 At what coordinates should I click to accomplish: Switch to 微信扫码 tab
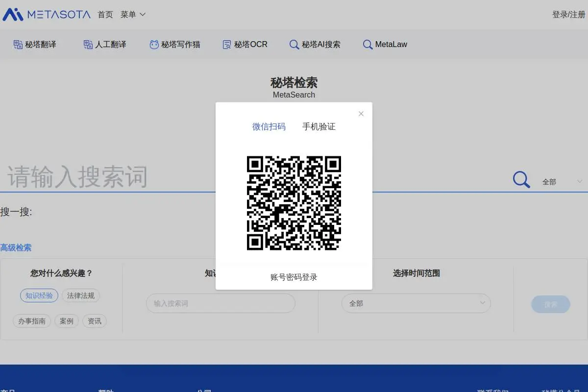(x=269, y=126)
